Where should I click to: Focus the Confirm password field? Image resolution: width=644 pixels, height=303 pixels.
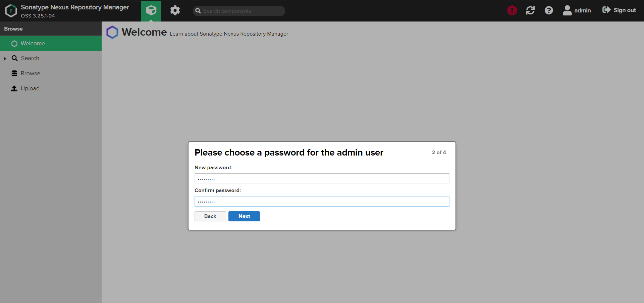pos(322,201)
